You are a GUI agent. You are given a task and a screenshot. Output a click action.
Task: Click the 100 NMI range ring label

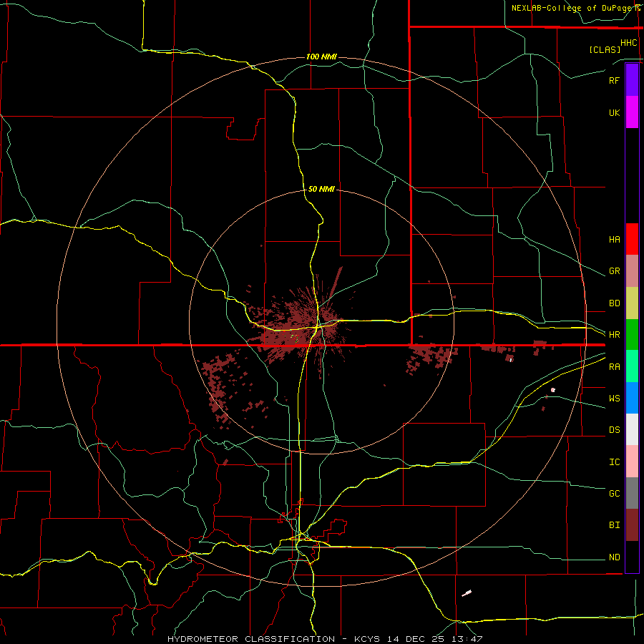pos(321,57)
